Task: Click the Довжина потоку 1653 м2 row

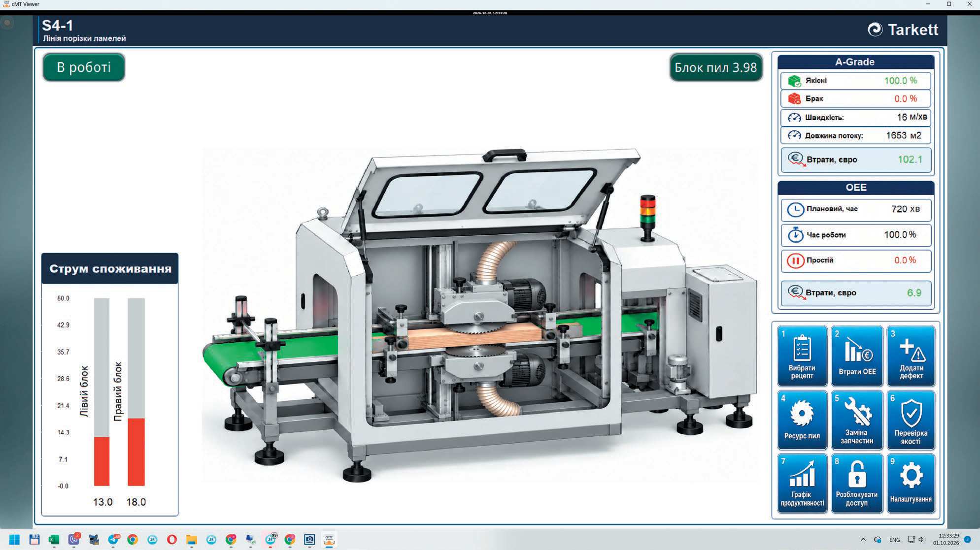Action: 856,135
